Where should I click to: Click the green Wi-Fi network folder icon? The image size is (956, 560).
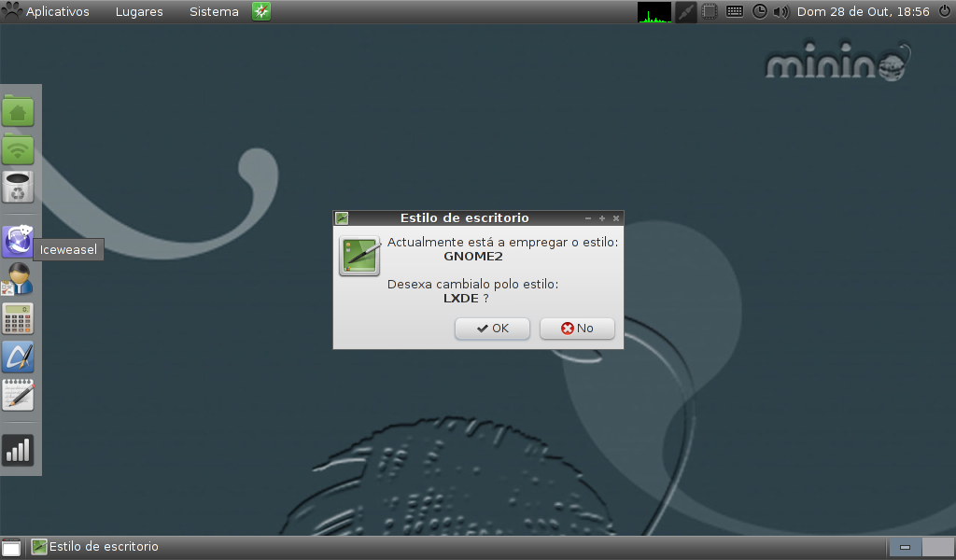(18, 149)
